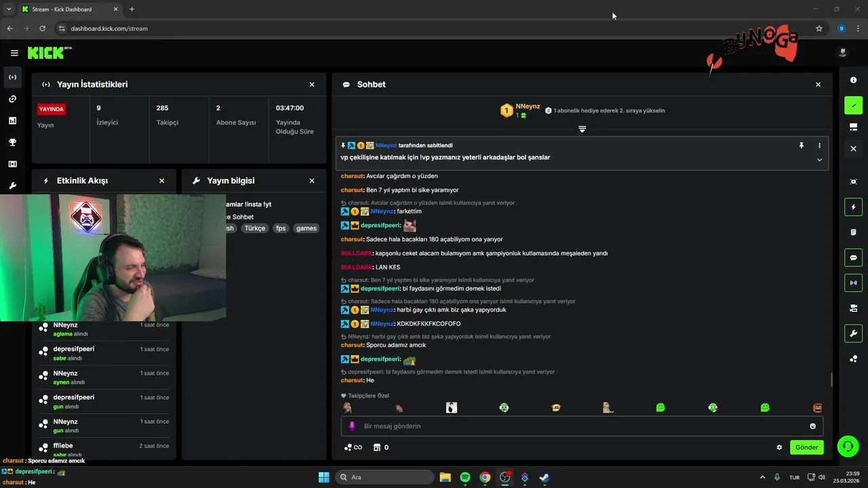This screenshot has width=868, height=488.
Task: Toggle the green checkmark button in right sidebar
Action: point(853,105)
